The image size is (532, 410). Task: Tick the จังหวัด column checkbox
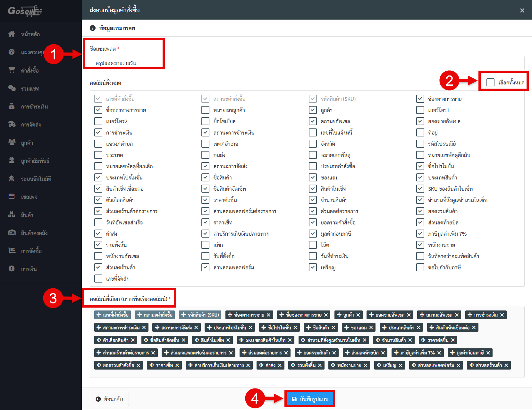[313, 144]
